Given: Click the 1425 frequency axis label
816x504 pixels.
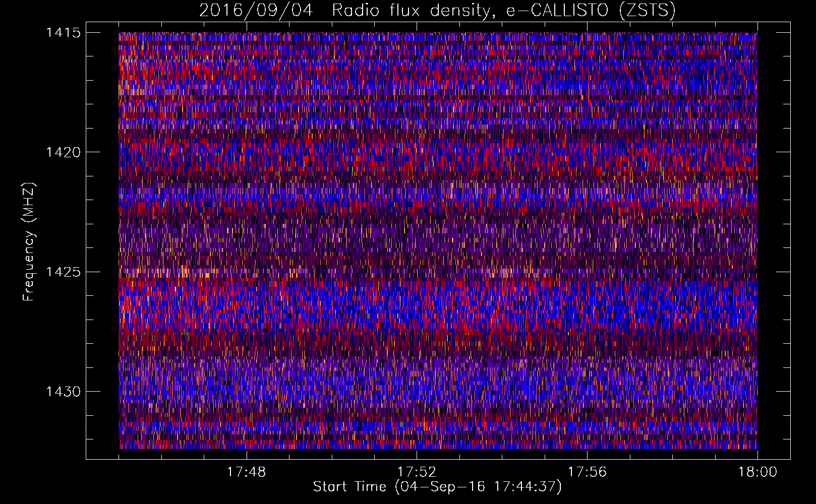Looking at the screenshot, I should pos(63,272).
